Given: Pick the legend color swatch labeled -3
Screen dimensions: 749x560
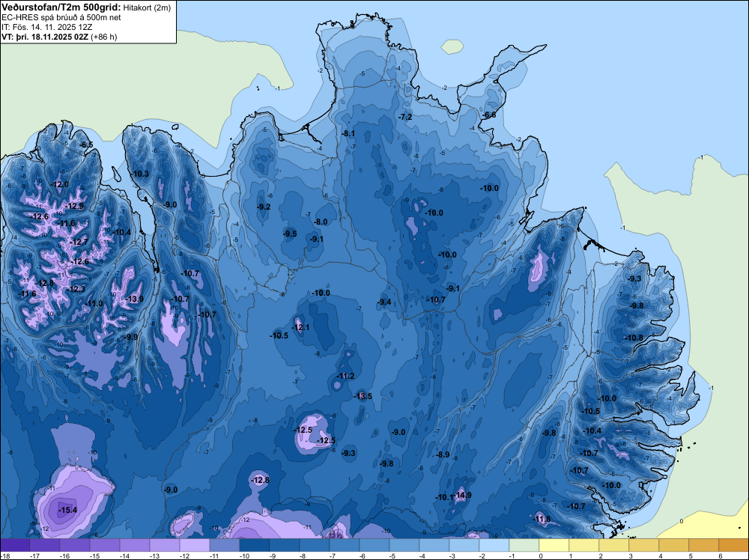Looking at the screenshot, I should point(464,545).
